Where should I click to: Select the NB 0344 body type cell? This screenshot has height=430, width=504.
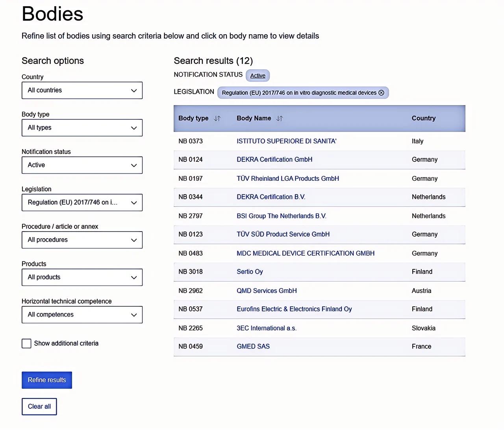pos(191,197)
